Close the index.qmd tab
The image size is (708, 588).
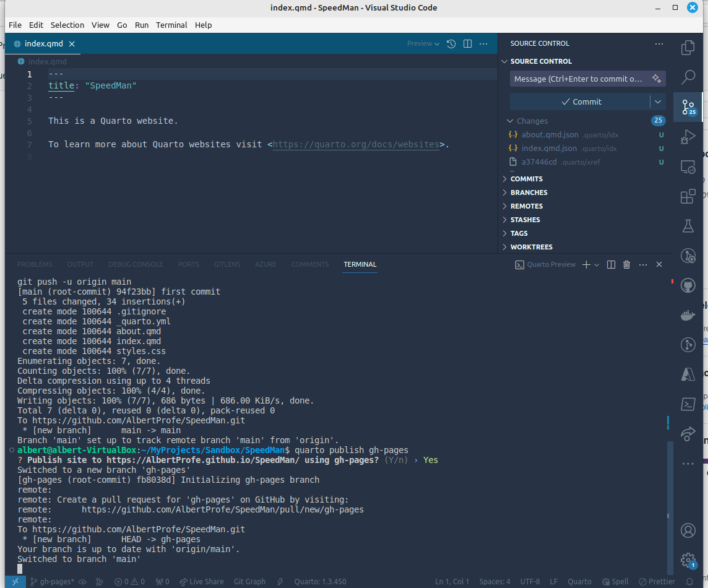click(72, 44)
